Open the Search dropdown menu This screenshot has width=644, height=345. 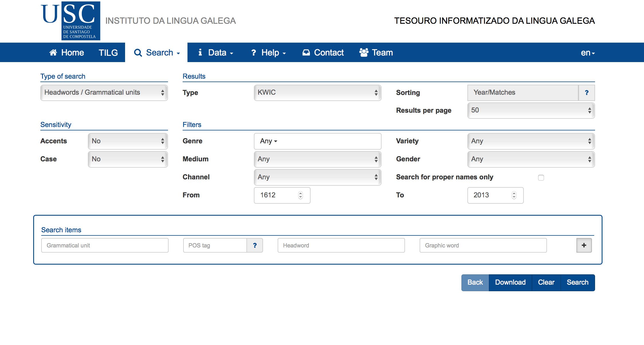pos(157,53)
